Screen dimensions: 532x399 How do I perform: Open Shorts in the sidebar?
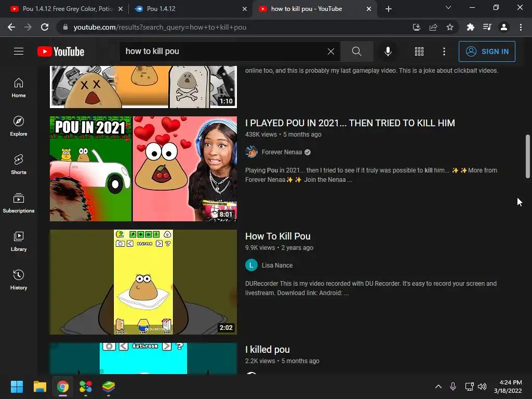(x=19, y=165)
